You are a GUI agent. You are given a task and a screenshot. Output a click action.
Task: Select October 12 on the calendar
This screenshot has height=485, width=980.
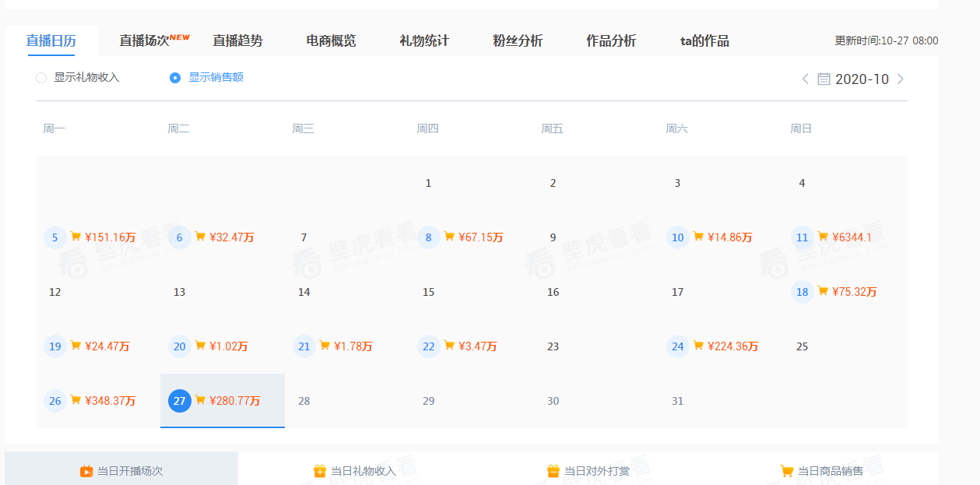[x=54, y=291]
